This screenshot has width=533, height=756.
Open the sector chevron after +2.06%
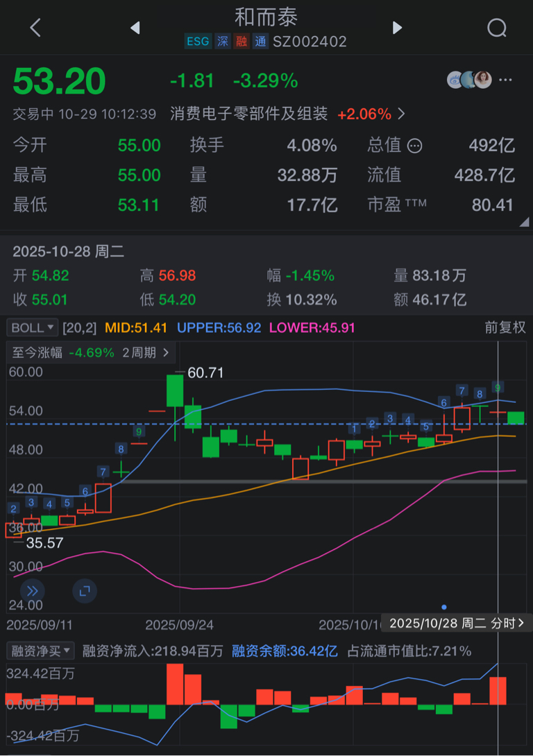401,114
